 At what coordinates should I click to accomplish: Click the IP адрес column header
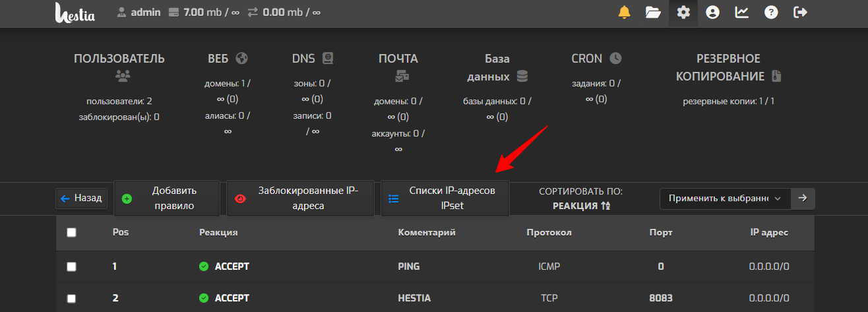(769, 232)
